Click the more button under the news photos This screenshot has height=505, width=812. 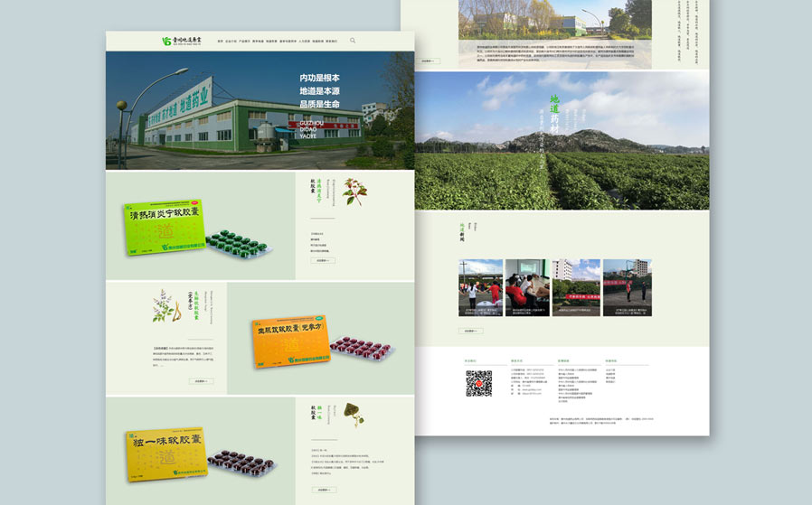pos(471,331)
